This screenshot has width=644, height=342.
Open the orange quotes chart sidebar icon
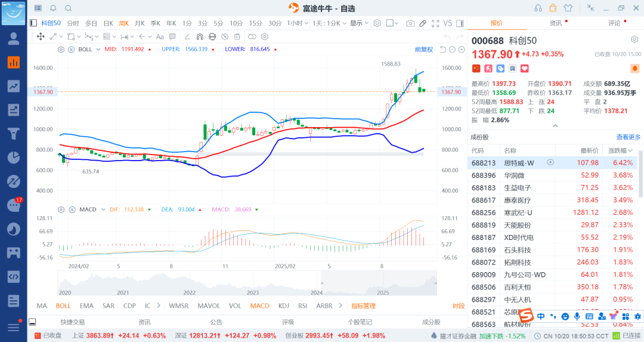[x=14, y=62]
